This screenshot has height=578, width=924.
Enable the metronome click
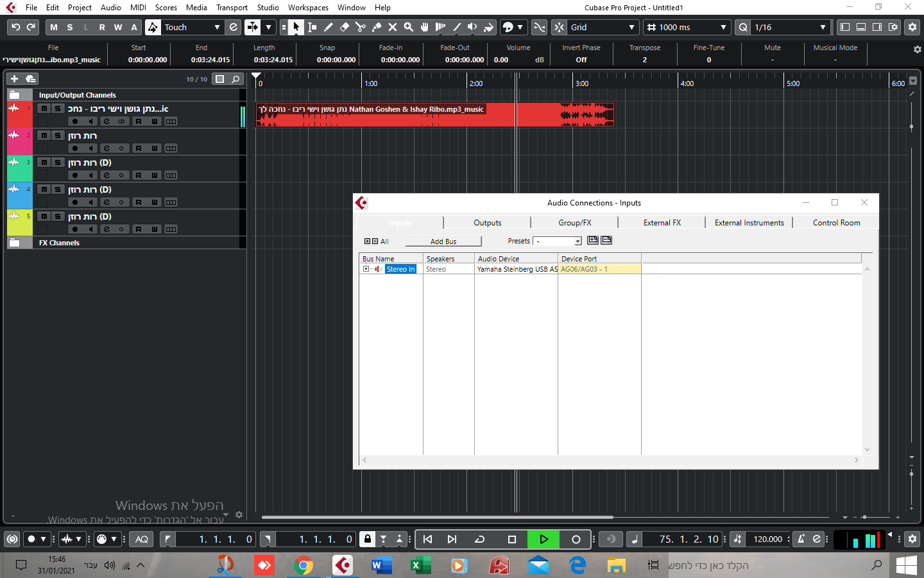(801, 539)
